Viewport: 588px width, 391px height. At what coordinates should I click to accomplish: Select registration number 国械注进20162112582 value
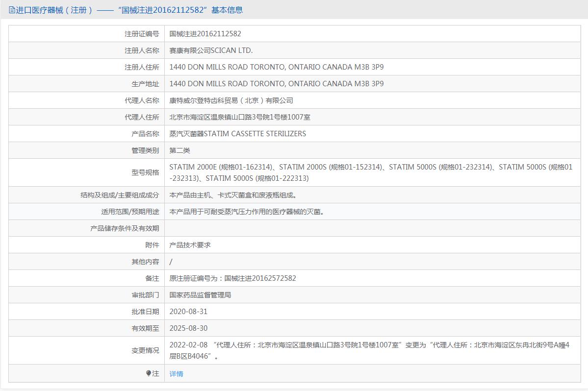[x=205, y=34]
